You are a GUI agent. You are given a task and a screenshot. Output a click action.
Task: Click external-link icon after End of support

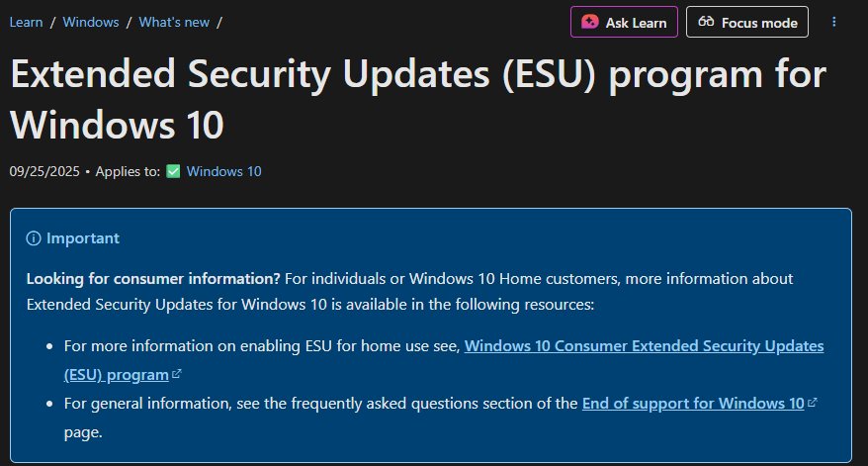tap(813, 404)
